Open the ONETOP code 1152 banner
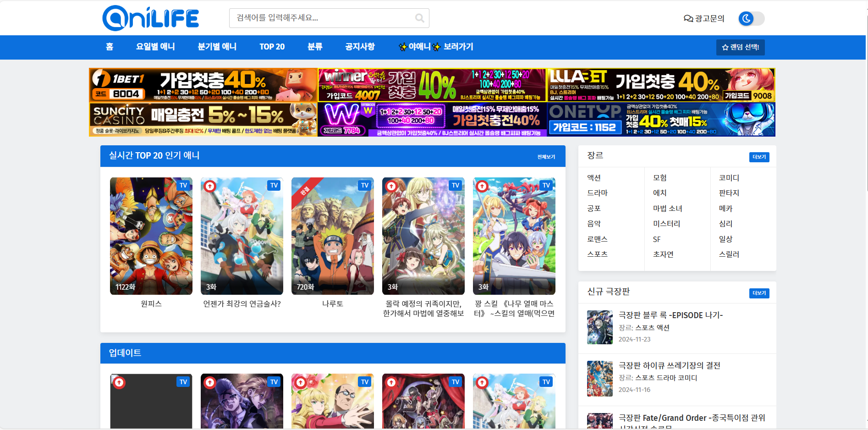Screen dimensions: 868x430 tap(661, 119)
